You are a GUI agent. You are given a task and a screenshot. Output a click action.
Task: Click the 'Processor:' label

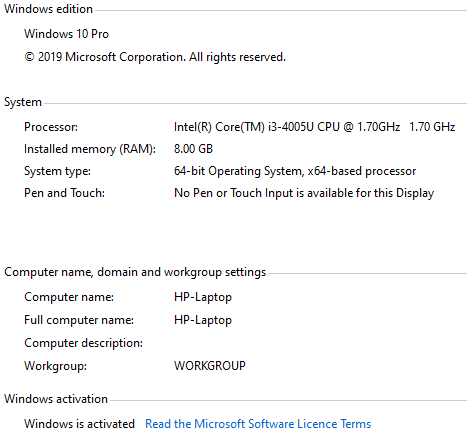click(x=51, y=127)
